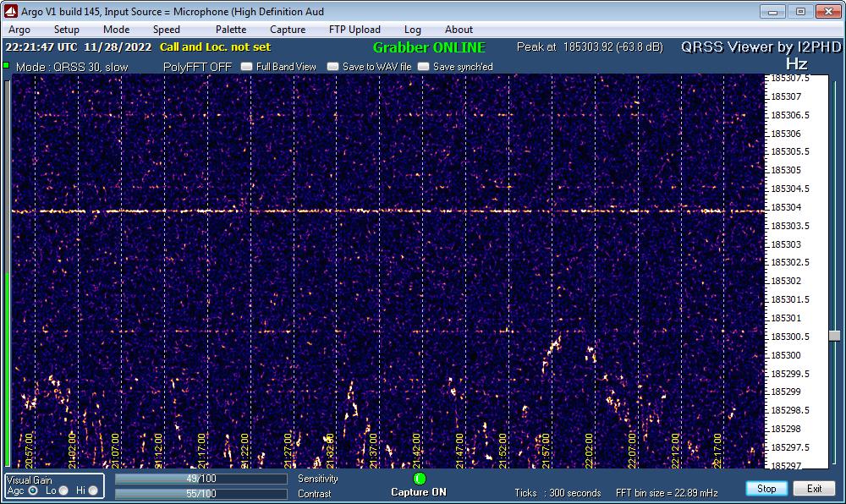Click the green Capture ON indicator
This screenshot has width=846, height=504.
click(420, 479)
